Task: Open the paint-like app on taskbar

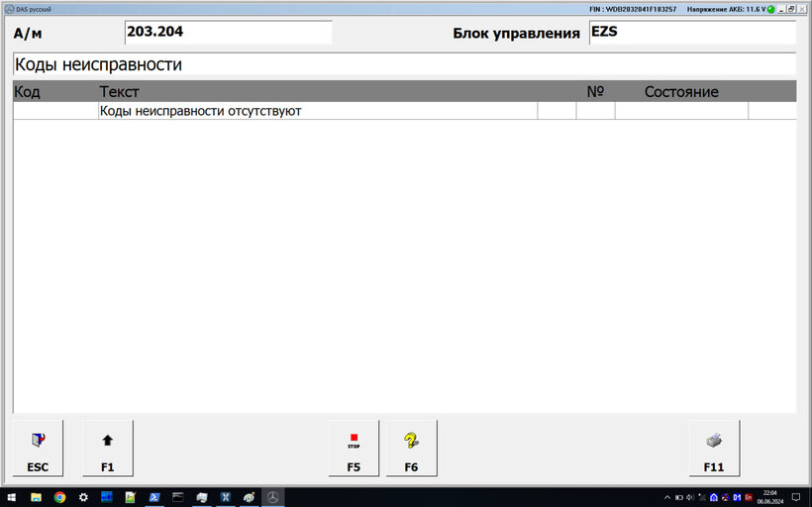Action: (250, 498)
